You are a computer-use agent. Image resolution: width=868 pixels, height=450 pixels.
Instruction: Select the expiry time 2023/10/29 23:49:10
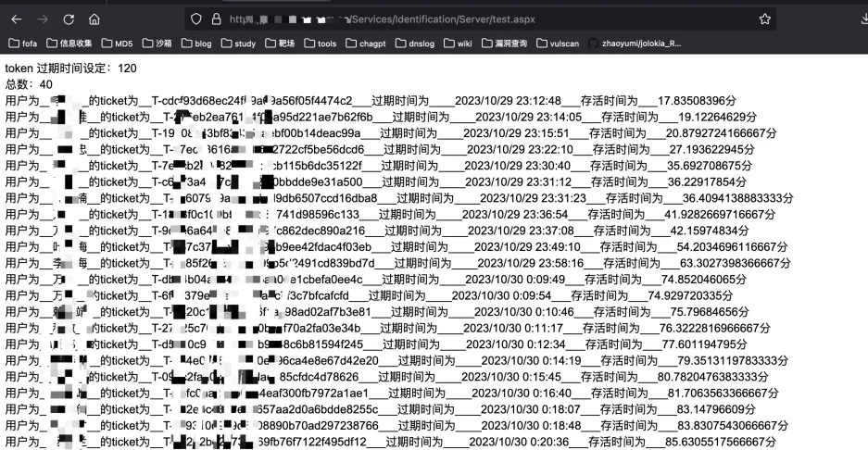coord(527,247)
